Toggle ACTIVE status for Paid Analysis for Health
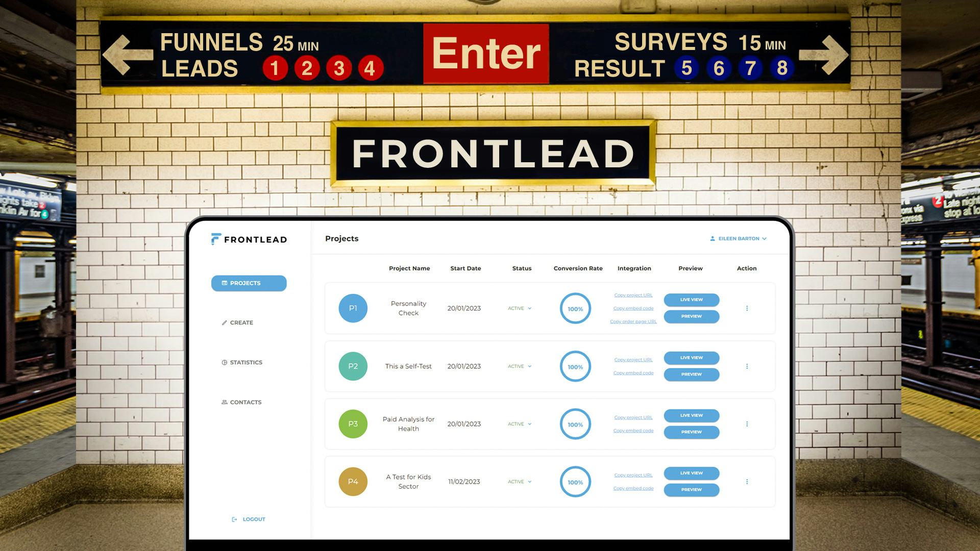Screen dimensions: 980x551 click(x=520, y=423)
